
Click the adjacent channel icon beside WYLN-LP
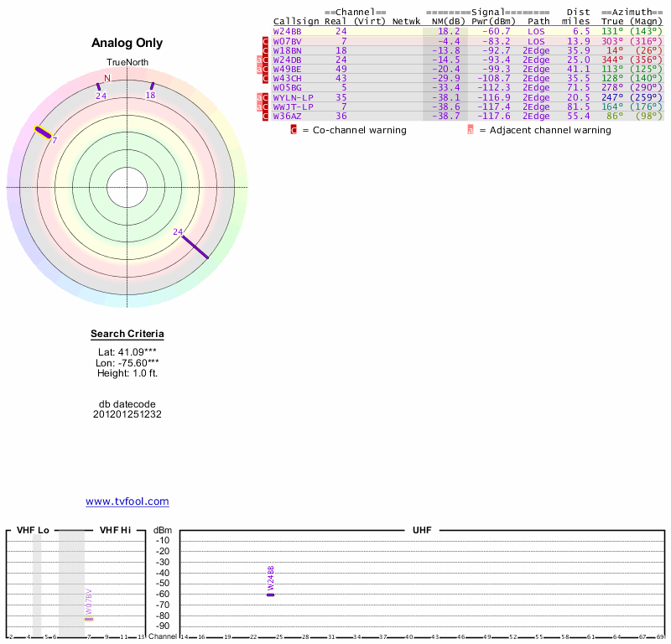tap(259, 97)
